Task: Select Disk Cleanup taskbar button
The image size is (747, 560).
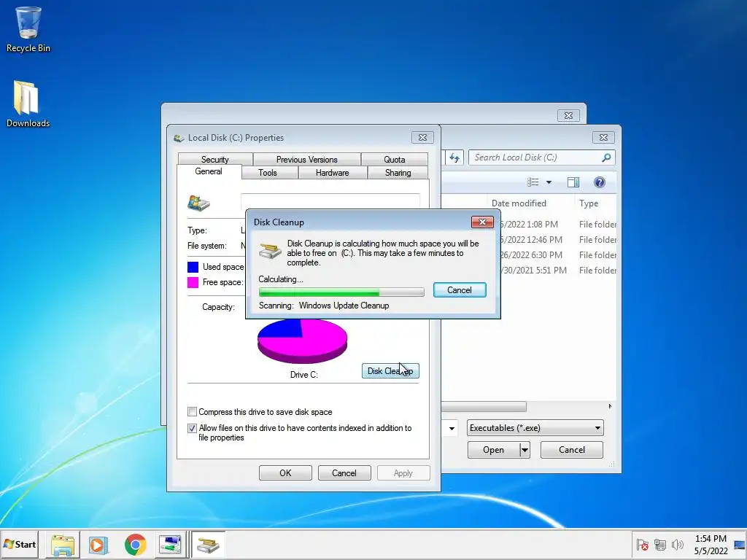Action: click(208, 545)
